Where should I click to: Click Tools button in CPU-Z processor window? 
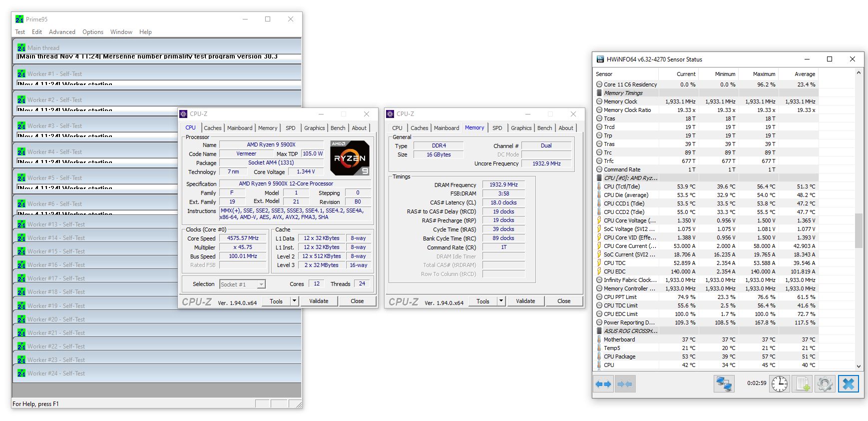click(276, 301)
